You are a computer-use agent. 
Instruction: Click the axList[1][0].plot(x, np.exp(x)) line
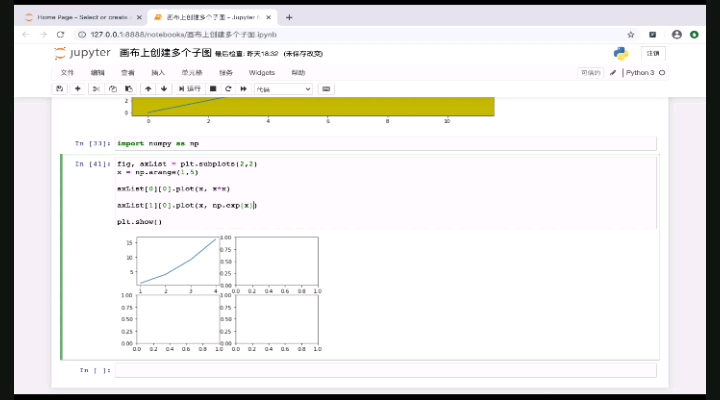point(186,205)
